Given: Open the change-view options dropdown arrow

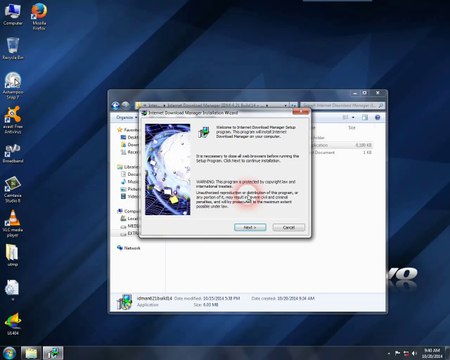Looking at the screenshot, I should click(353, 117).
